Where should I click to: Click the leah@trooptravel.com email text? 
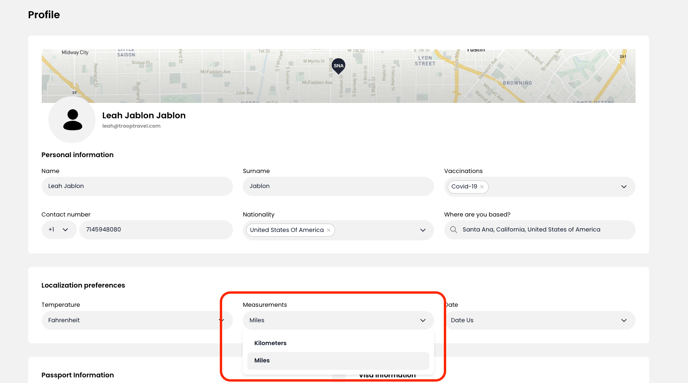pyautogui.click(x=131, y=126)
